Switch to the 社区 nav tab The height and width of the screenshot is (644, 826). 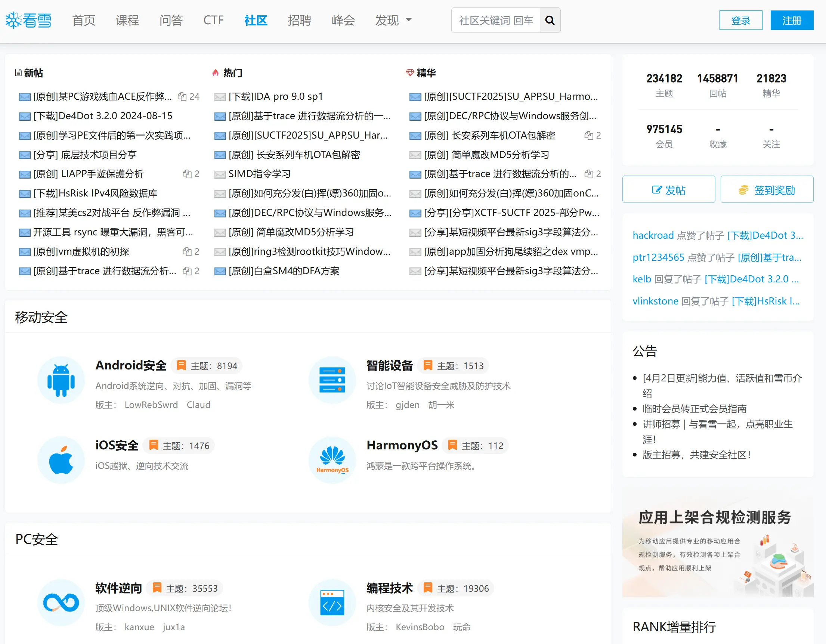coord(256,21)
